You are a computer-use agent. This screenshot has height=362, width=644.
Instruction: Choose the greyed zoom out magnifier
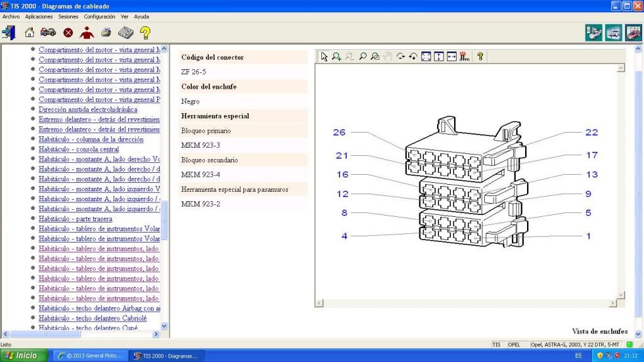(350, 57)
